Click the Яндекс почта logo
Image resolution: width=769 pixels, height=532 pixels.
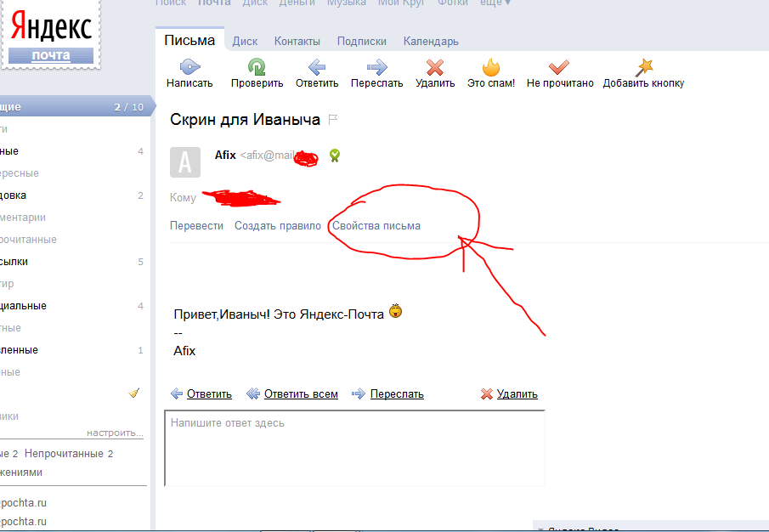[51, 34]
